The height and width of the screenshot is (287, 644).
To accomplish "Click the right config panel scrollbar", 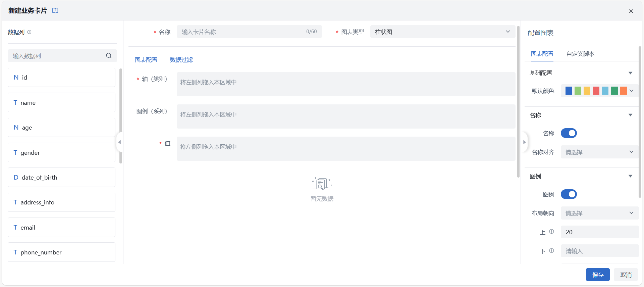I will 640,122.
